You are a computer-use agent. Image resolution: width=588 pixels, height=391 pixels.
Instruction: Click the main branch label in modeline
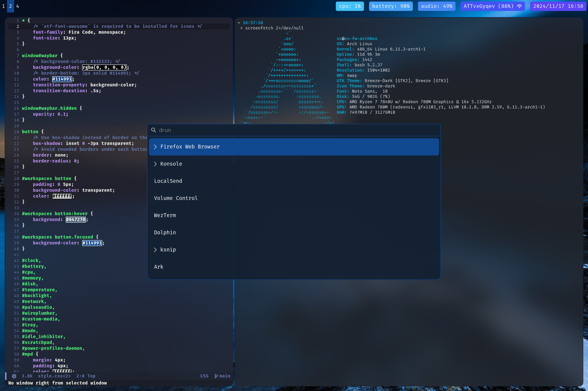(x=225, y=376)
